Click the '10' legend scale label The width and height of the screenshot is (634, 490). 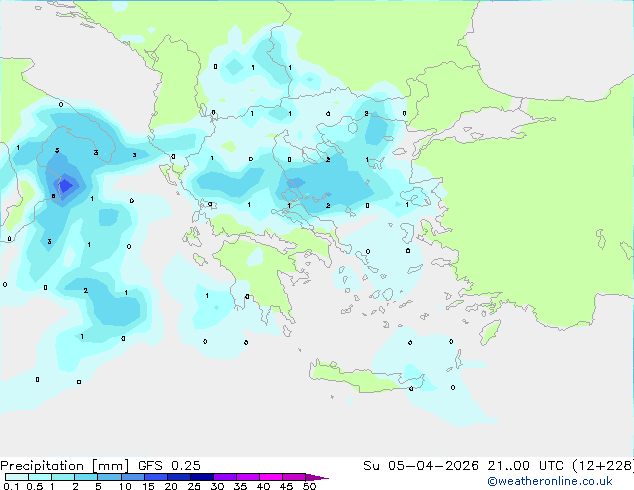pyautogui.click(x=125, y=486)
